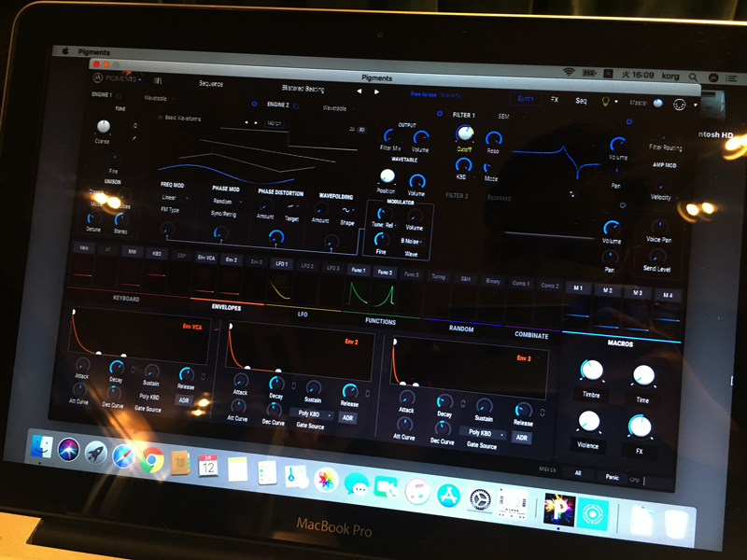Adjust the Master volume knob
747x560 pixels.
658,104
